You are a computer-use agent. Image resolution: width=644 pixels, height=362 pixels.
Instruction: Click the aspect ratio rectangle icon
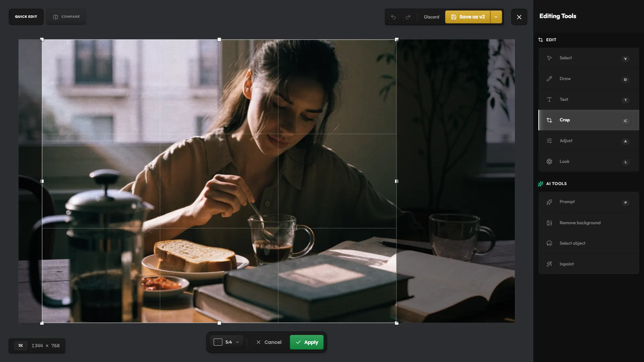tap(218, 342)
